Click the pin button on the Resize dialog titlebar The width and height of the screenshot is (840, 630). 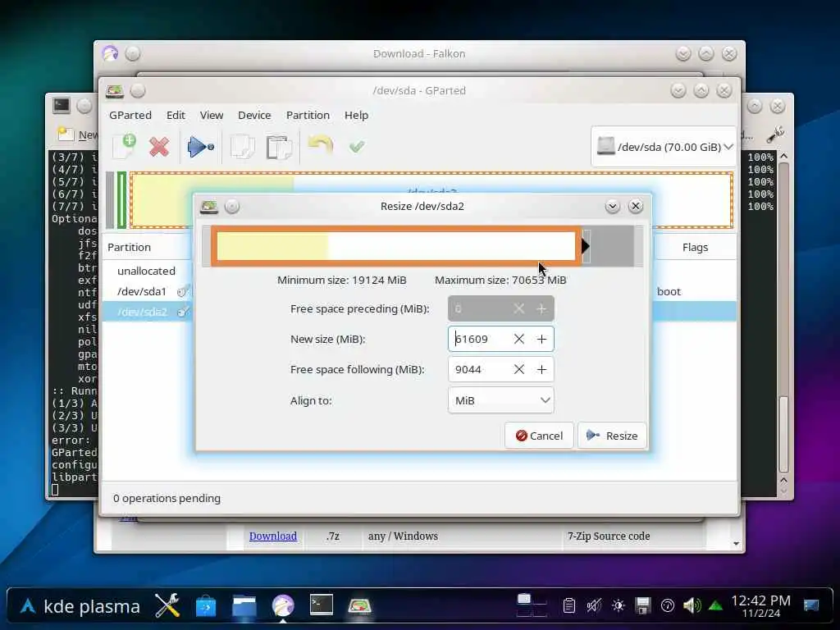tap(232, 206)
